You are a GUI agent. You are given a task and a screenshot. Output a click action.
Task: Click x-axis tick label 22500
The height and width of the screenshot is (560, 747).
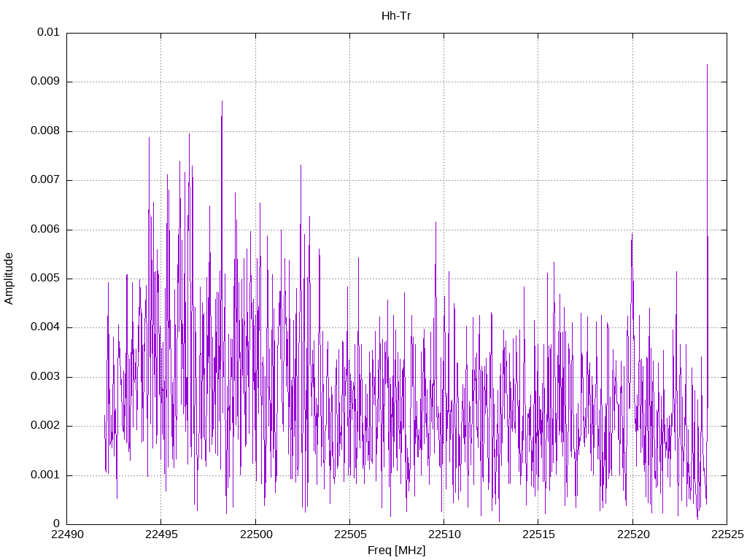click(256, 534)
